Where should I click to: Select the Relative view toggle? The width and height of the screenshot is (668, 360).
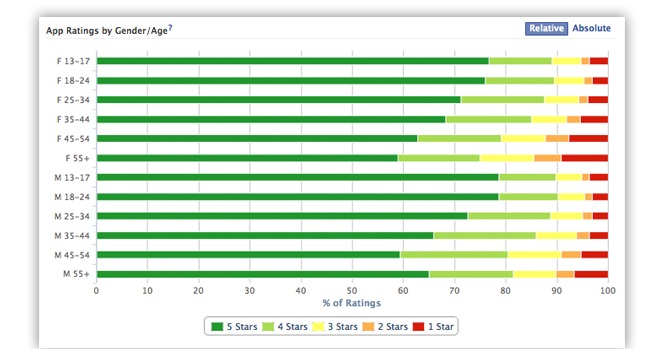[546, 29]
